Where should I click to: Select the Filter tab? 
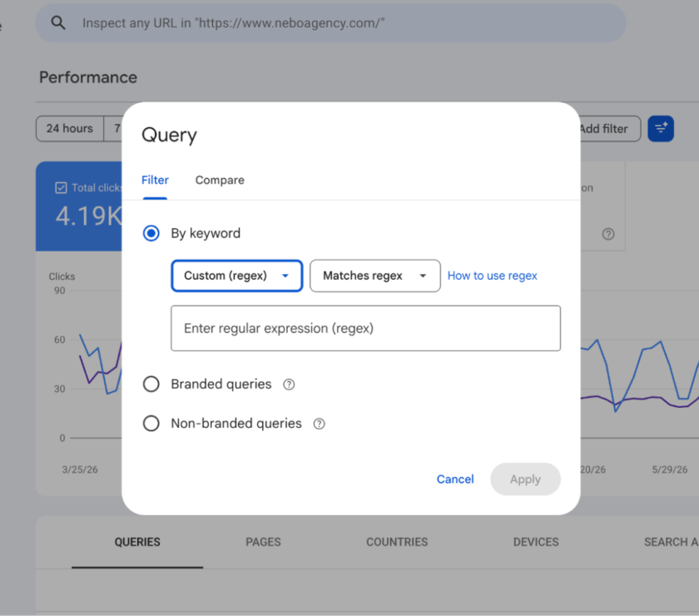(x=155, y=180)
